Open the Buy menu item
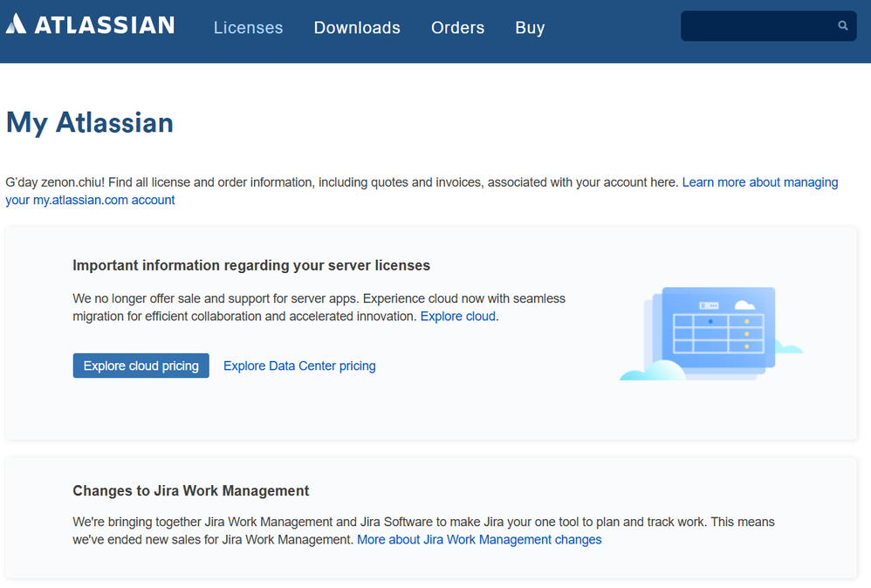This screenshot has height=588, width=871. tap(530, 27)
